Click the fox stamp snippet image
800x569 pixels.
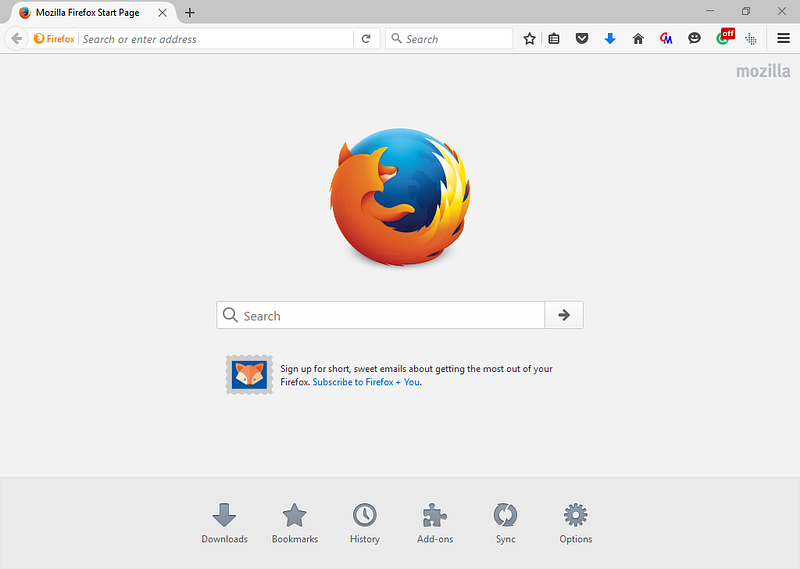(249, 375)
